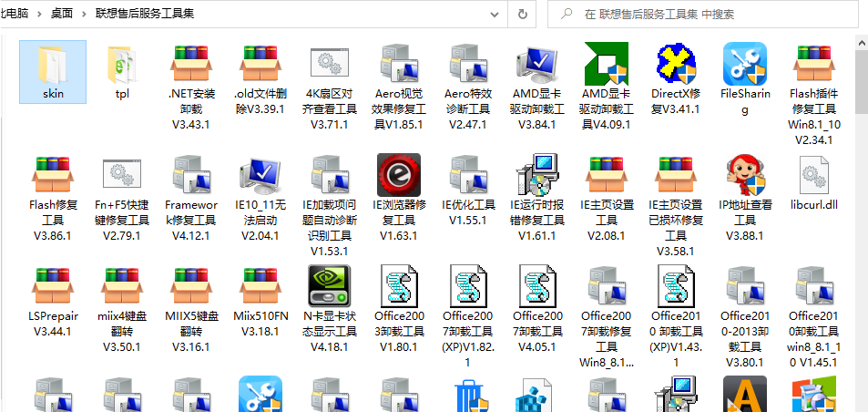
Task: Select Office2010卸载工具 win8_8.1_10 icon
Action: 813,286
